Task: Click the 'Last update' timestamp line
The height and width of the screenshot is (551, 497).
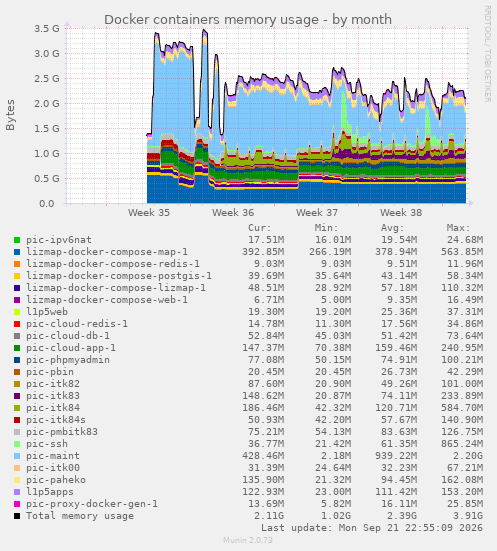Action: tap(372, 528)
